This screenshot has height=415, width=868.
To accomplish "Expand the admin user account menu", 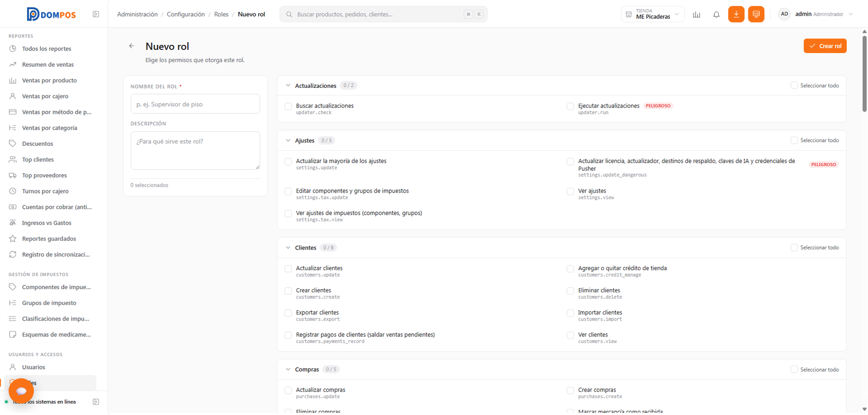I will tap(816, 14).
